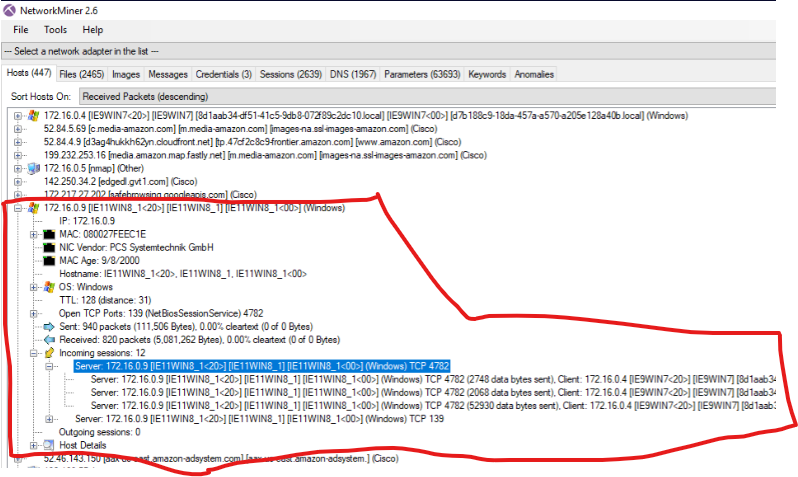Image resolution: width=798 pixels, height=477 pixels.
Task: Expand the Server TCP 139 session node
Action: [50, 418]
